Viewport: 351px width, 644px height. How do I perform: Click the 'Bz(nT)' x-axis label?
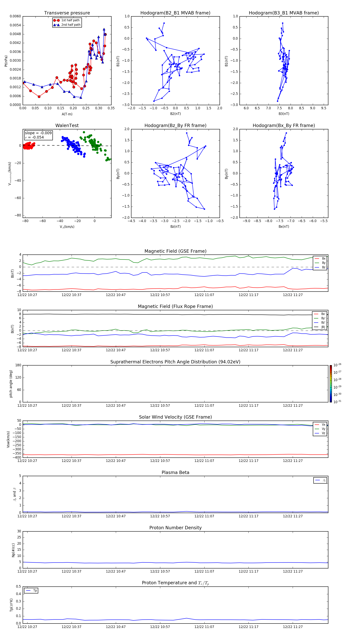[x=175, y=227]
